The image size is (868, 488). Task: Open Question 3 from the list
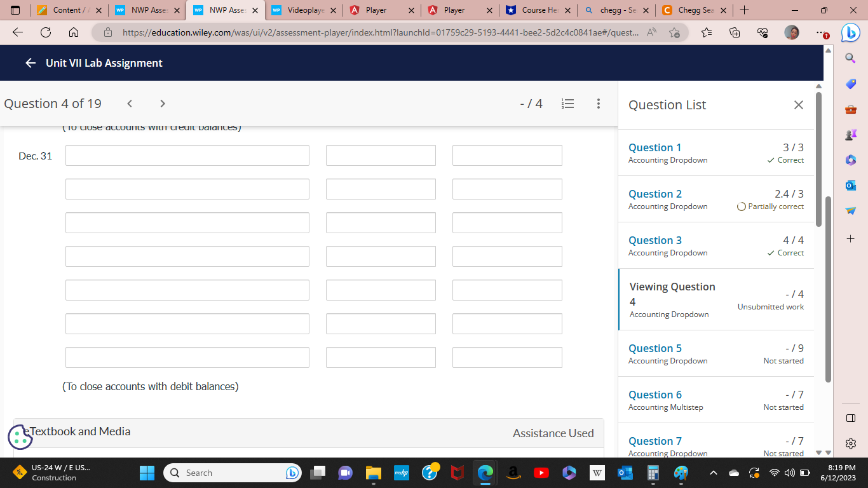(x=654, y=240)
